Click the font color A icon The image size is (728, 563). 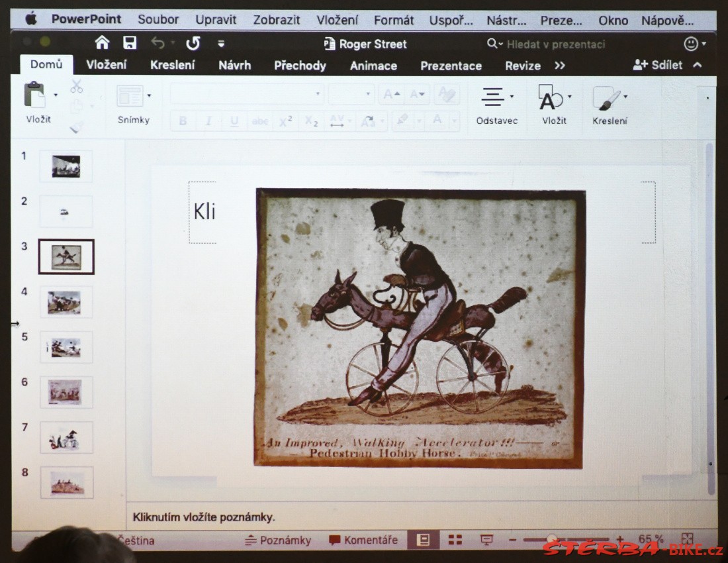tap(437, 122)
